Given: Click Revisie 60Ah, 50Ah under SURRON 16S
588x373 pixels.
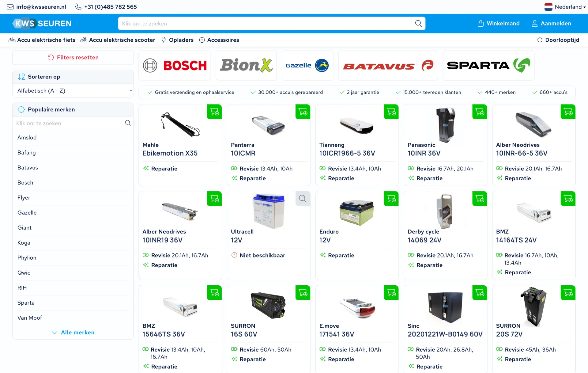Looking at the screenshot, I should point(265,350).
